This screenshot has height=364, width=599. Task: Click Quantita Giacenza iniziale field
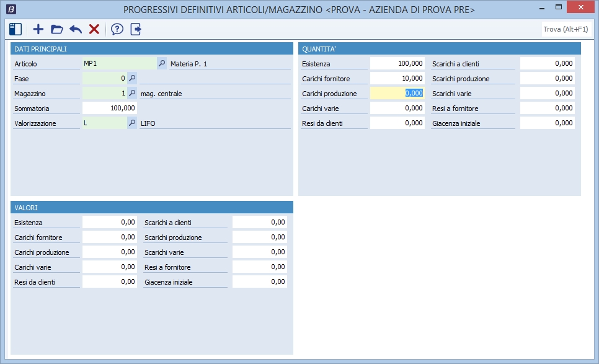pos(548,123)
